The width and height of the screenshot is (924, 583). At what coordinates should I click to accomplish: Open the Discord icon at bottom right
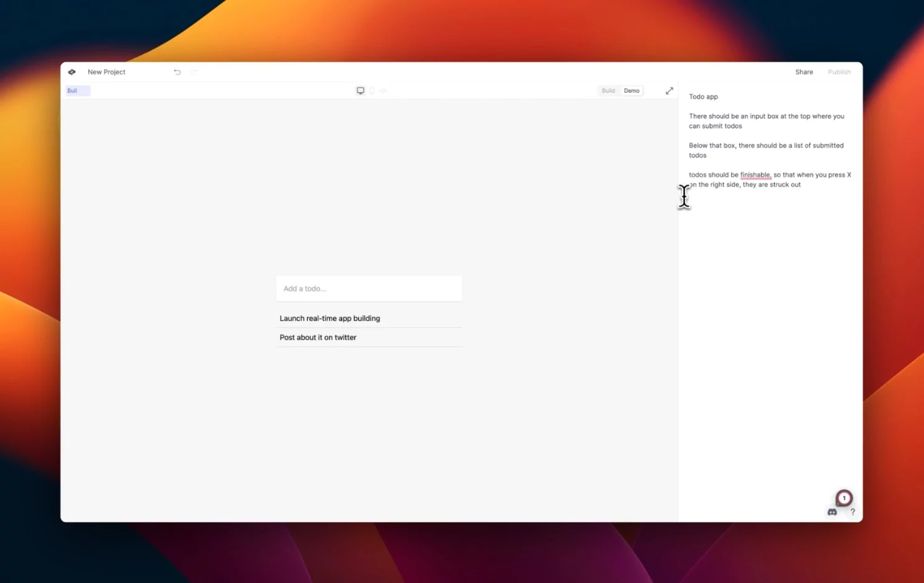832,512
